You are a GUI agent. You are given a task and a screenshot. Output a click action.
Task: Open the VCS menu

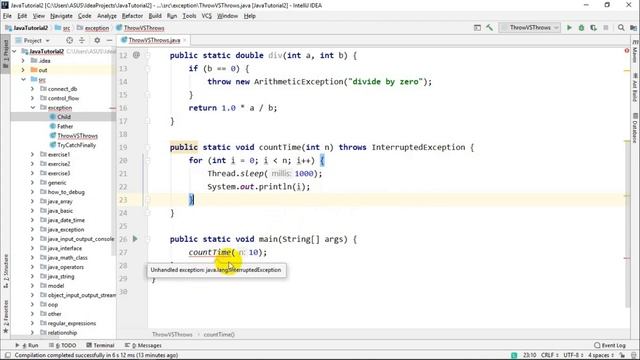coord(207,16)
